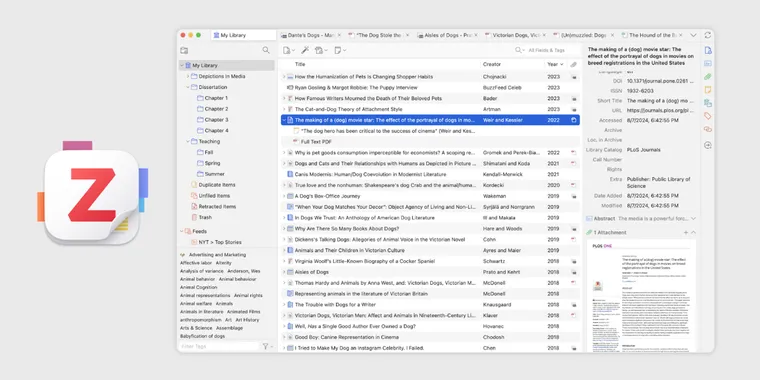Image resolution: width=760 pixels, height=380 pixels.
Task: Select the NYT > Top Stories feed
Action: (x=220, y=242)
